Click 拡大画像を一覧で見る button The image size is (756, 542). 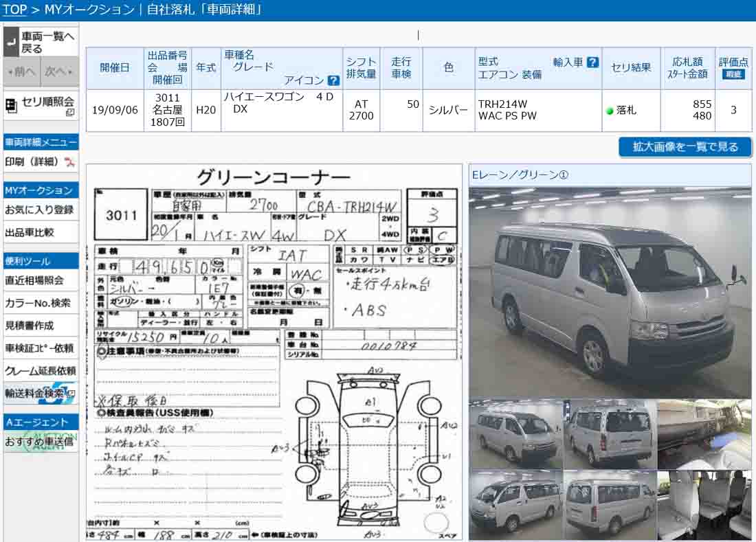[685, 147]
